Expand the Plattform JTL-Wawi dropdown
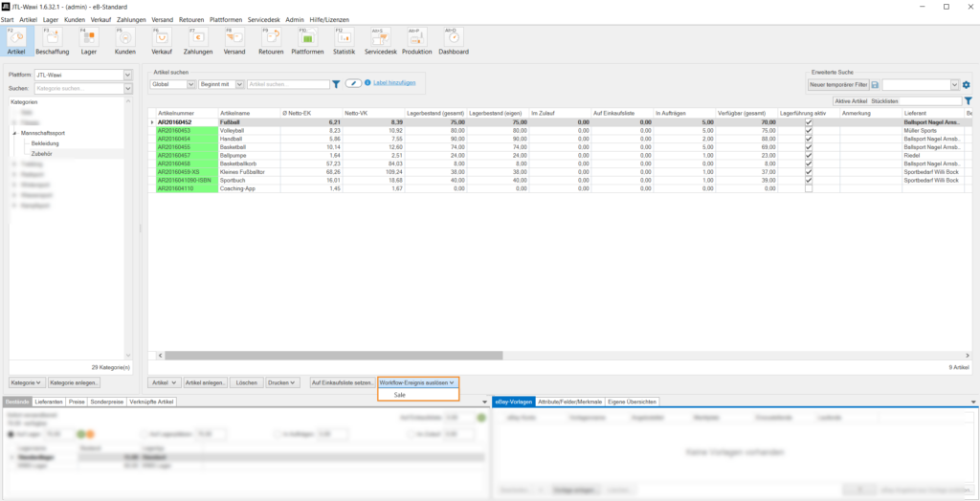 (127, 75)
